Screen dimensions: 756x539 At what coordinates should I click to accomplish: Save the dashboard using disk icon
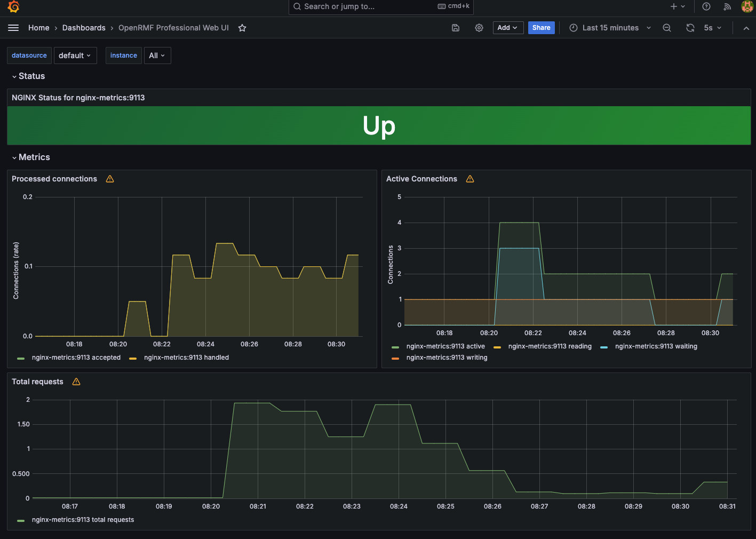[456, 28]
